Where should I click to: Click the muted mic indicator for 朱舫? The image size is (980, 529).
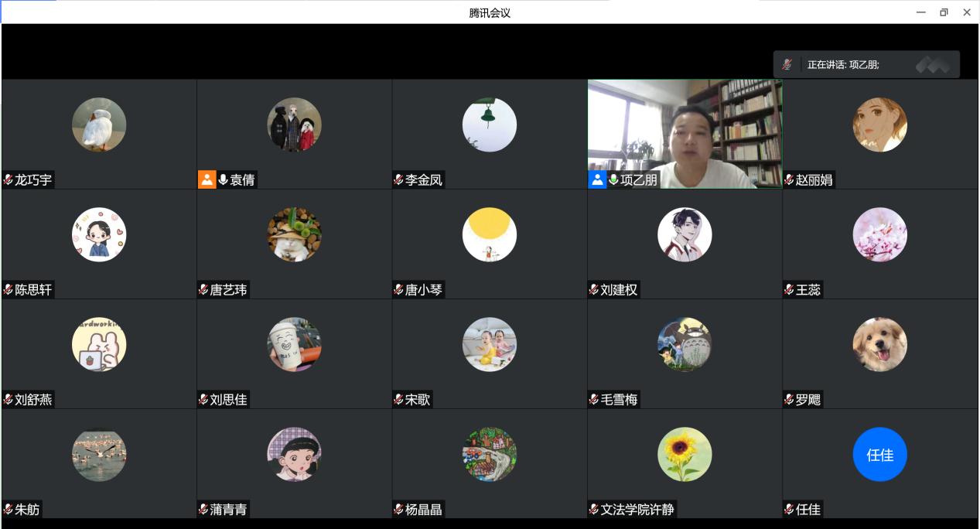click(9, 510)
